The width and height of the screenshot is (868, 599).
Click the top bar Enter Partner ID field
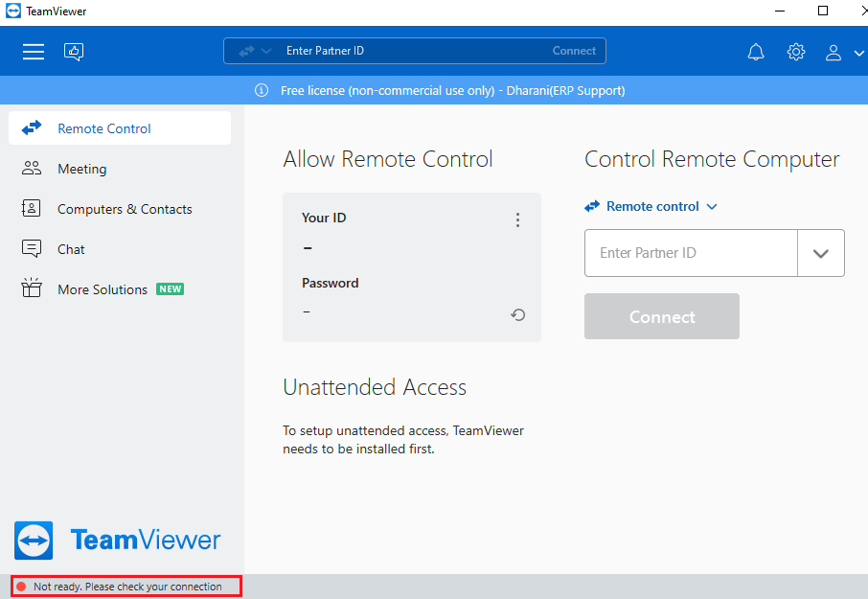(415, 51)
